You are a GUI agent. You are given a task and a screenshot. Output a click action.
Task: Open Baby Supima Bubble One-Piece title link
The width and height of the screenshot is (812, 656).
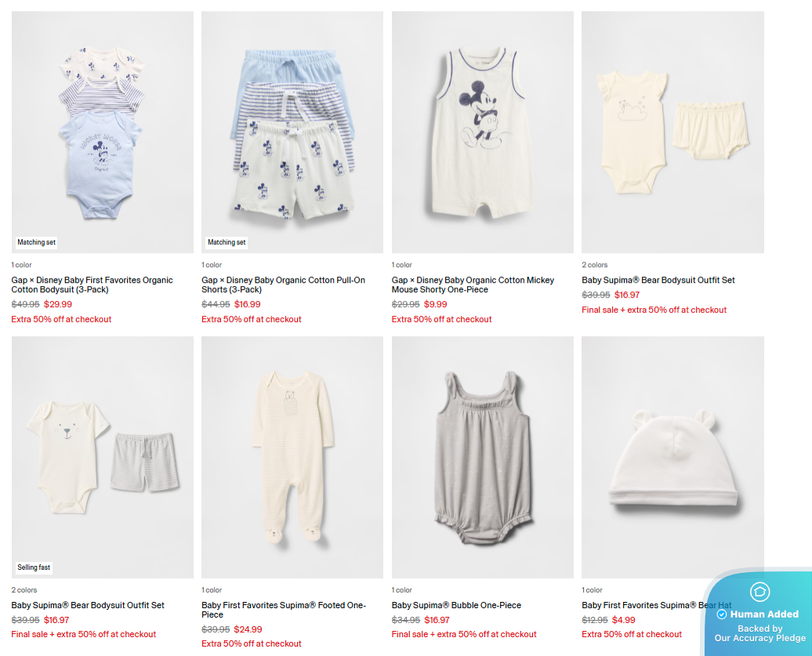[x=456, y=605]
